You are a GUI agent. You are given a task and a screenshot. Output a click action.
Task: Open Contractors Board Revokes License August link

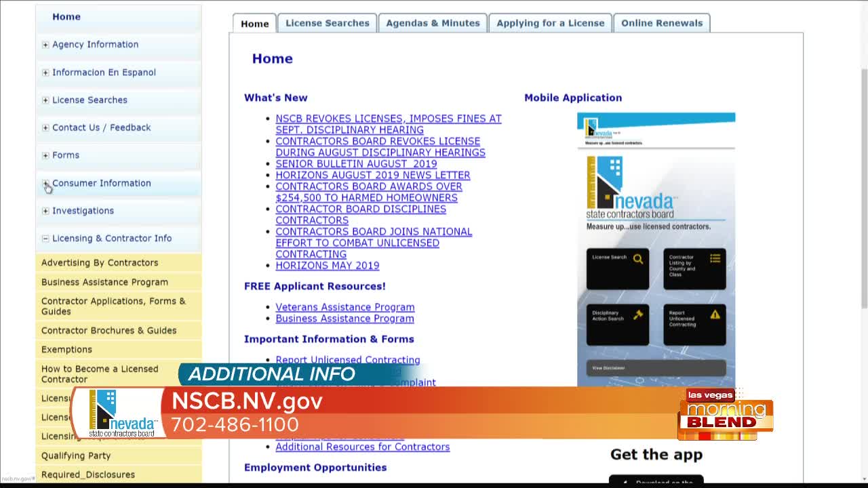pyautogui.click(x=380, y=147)
